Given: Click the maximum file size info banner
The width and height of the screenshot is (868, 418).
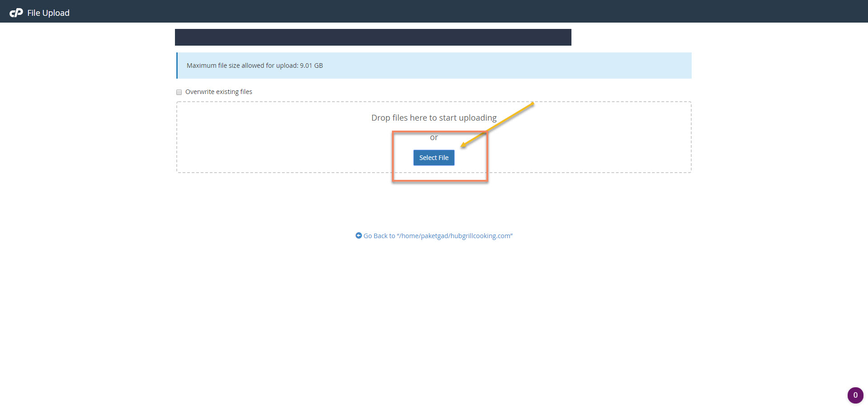Looking at the screenshot, I should click(x=497, y=66).
